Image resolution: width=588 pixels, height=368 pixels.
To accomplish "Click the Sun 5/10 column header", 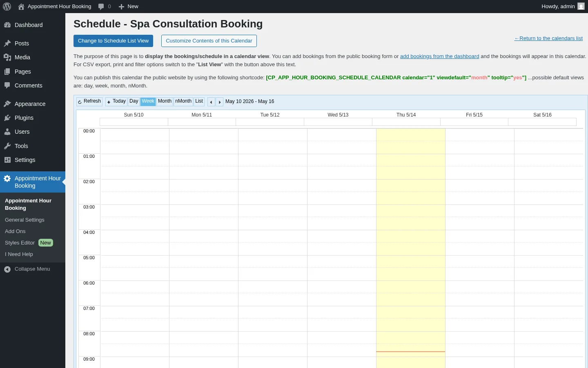I will [x=134, y=115].
